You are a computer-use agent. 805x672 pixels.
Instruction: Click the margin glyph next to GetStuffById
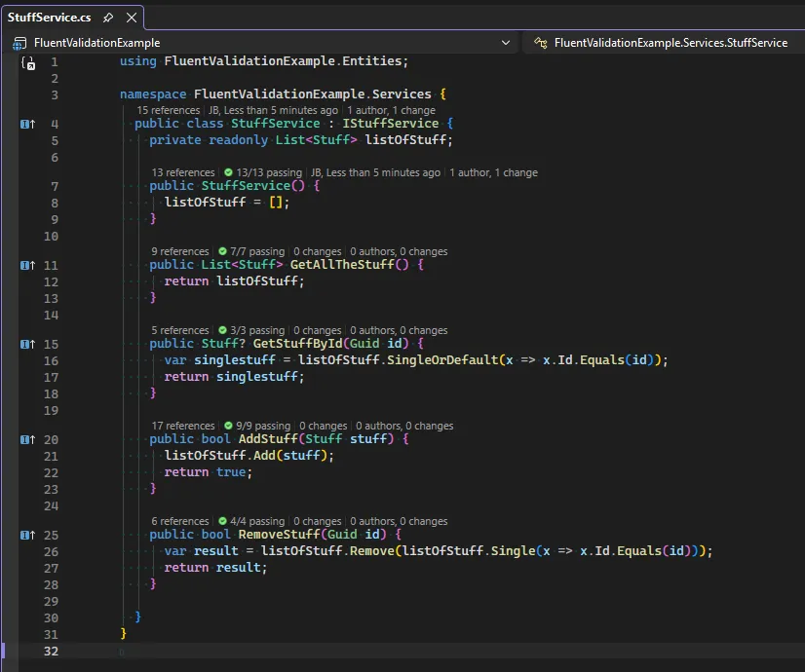27,345
